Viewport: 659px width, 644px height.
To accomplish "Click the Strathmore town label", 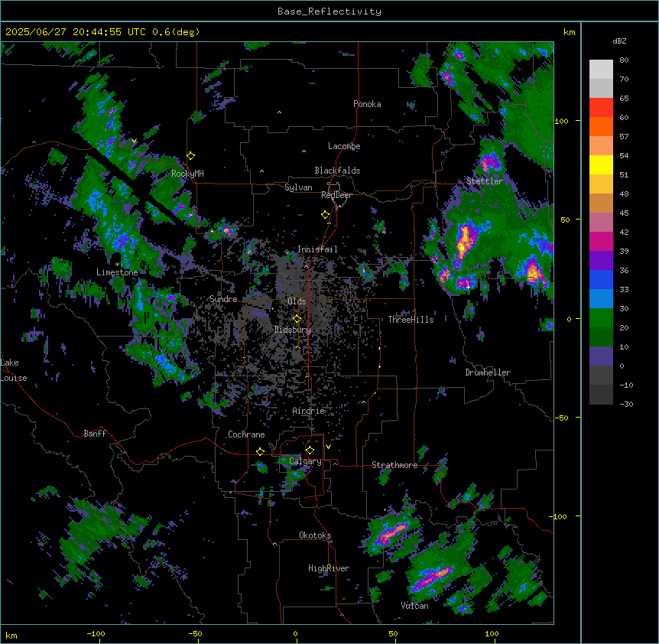I will pos(394,465).
